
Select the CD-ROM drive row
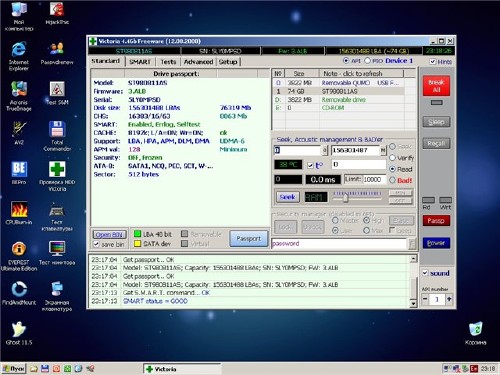[x=338, y=108]
